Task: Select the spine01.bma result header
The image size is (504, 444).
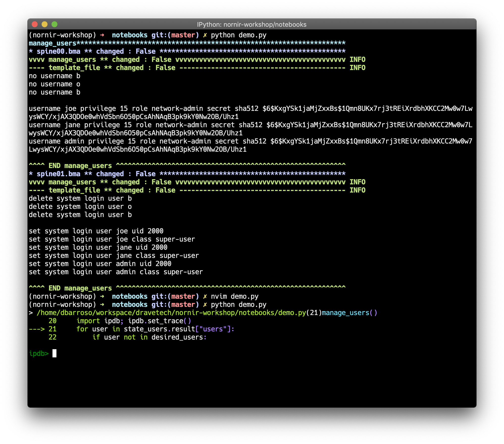Action: click(x=58, y=174)
